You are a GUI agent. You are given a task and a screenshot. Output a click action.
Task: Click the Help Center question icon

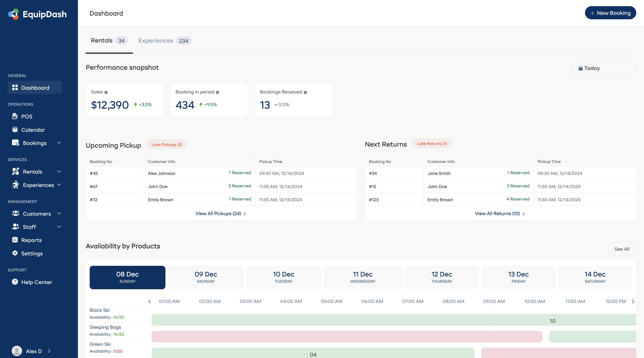point(15,282)
